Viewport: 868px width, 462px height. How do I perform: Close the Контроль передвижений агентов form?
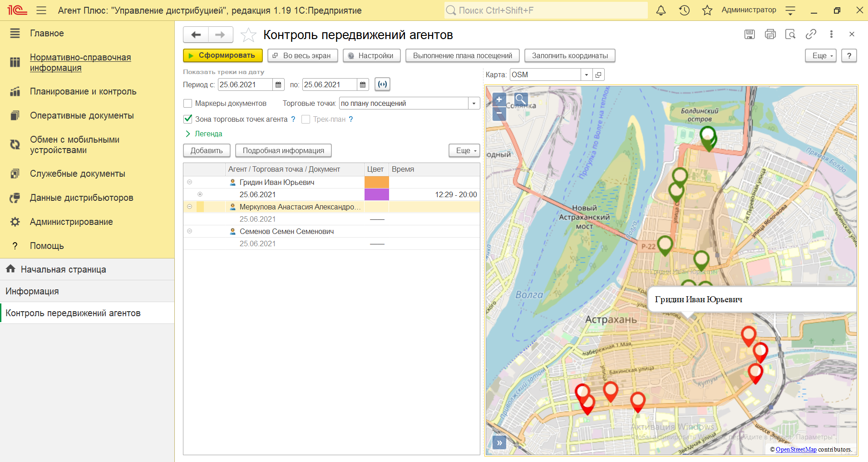[852, 34]
